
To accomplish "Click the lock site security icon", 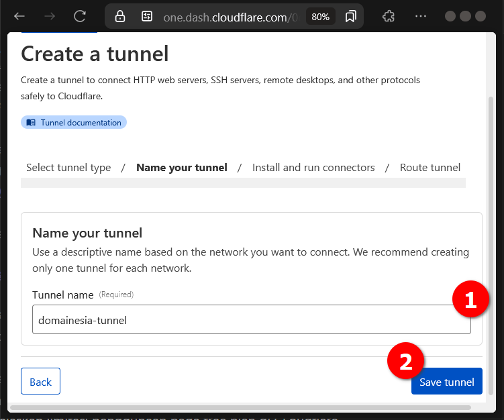I will [120, 16].
